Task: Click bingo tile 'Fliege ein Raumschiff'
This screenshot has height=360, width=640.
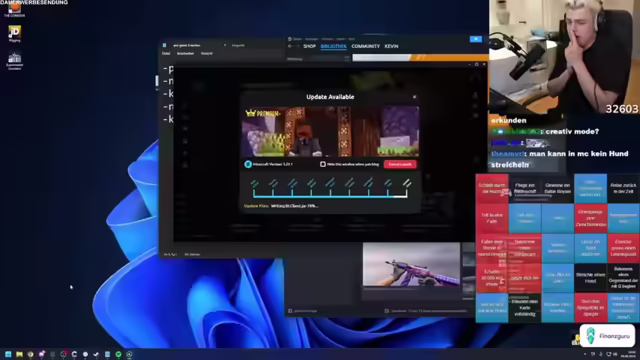Action: coord(525,188)
